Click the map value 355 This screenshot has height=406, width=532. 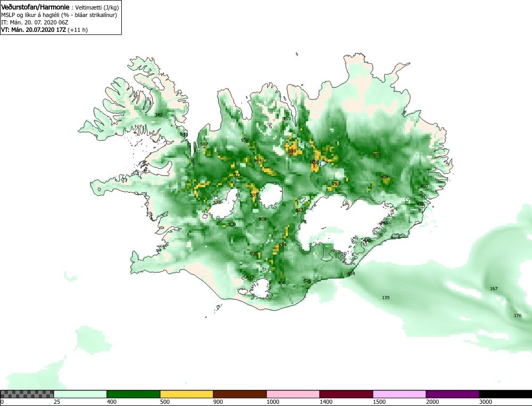tap(287, 119)
